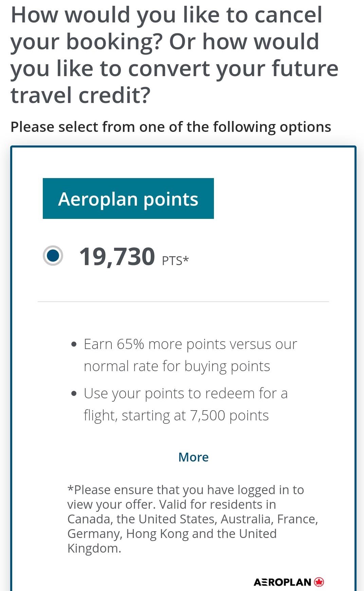Click the 19,730 points amount
This screenshot has width=364, height=591.
click(x=117, y=257)
